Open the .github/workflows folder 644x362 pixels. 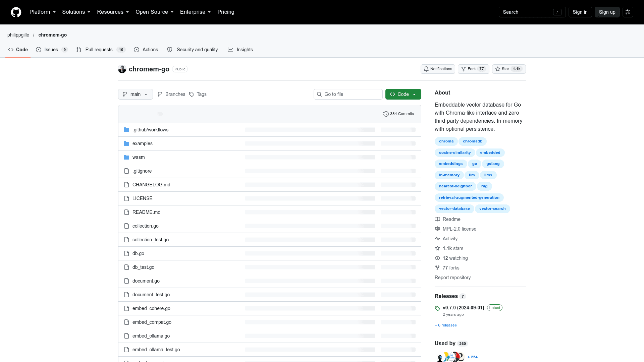pos(150,130)
